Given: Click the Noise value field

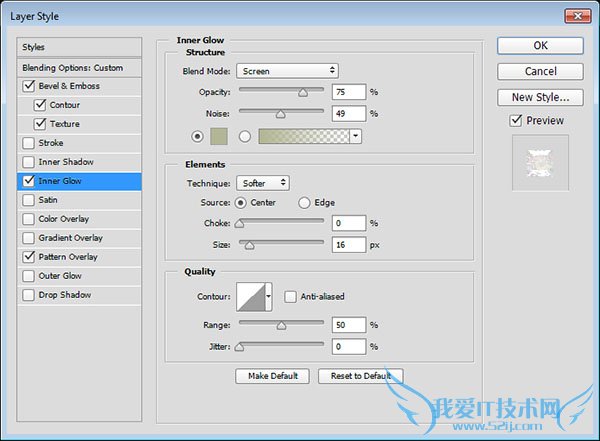Looking at the screenshot, I should tap(349, 114).
